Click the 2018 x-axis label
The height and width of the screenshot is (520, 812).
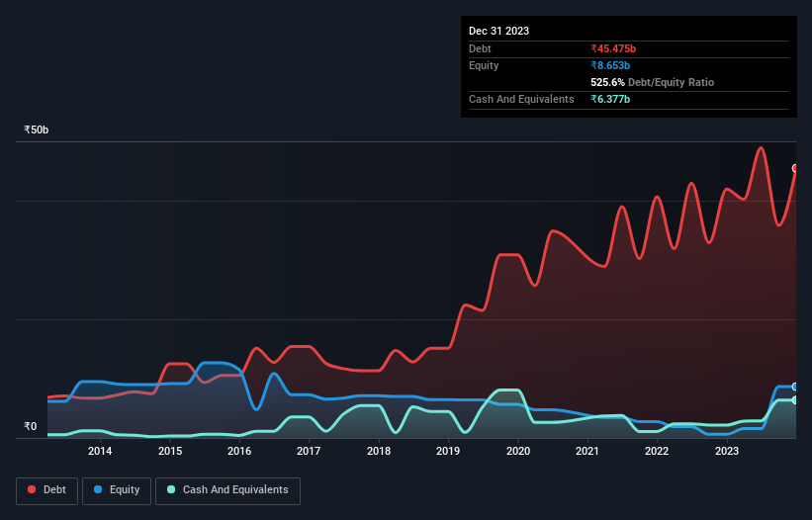[379, 451]
